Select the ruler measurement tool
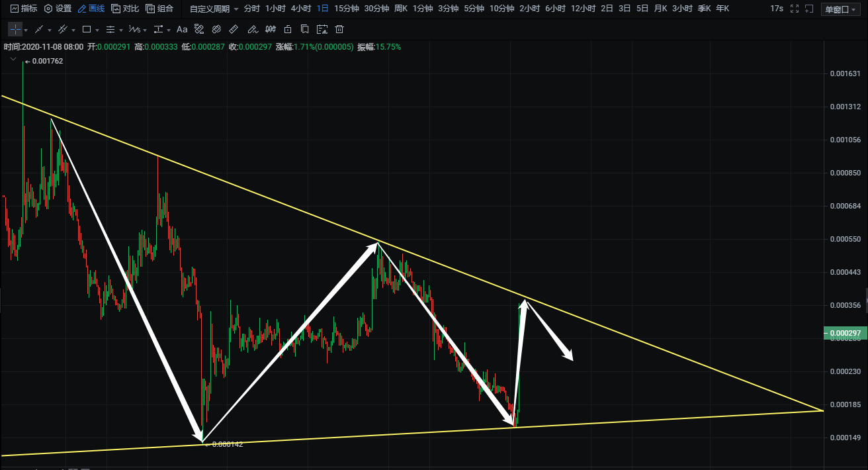Image resolution: width=868 pixels, height=470 pixels. [234, 29]
